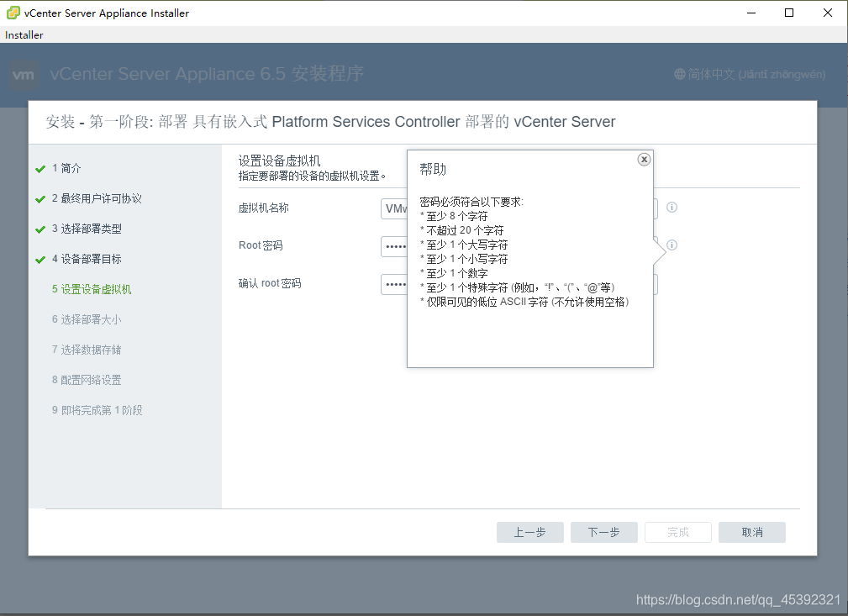Click the 至少 1 个特殊字符 requirement line

click(x=518, y=287)
